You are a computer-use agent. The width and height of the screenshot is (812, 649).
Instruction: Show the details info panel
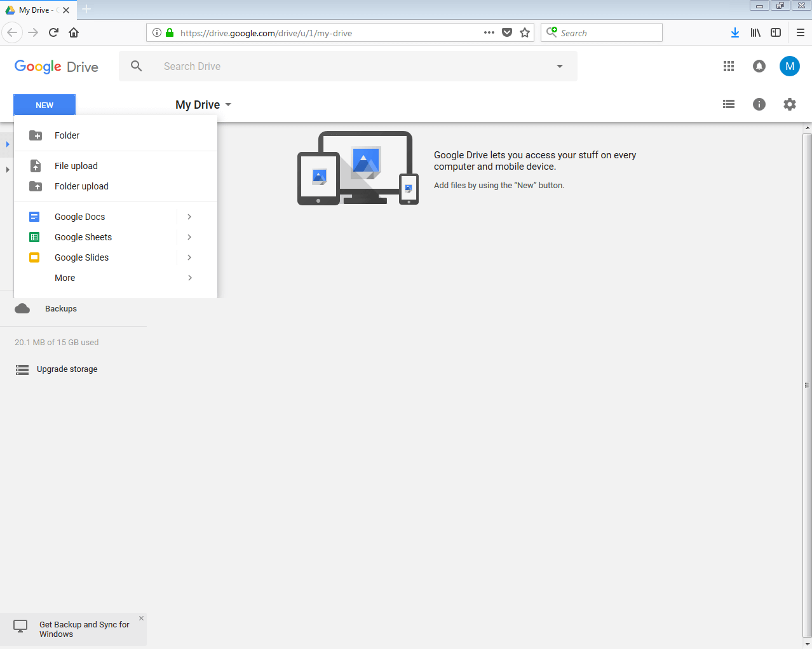tap(759, 104)
